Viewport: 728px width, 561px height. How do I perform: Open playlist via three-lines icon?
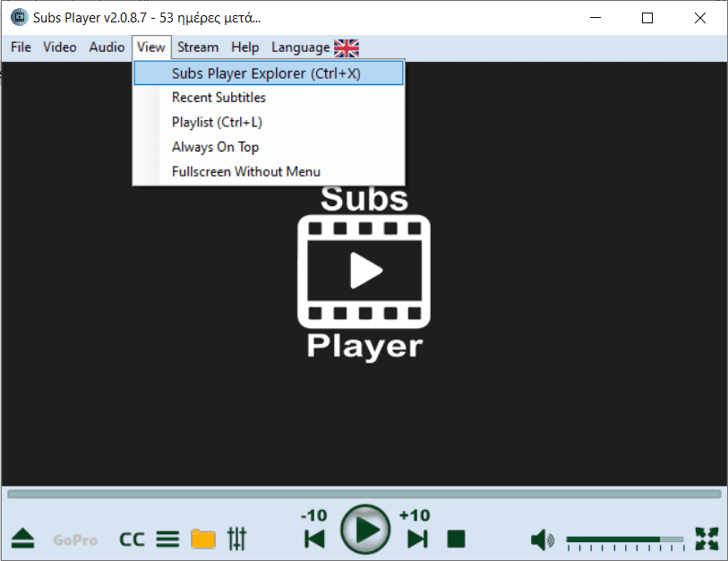coord(167,539)
